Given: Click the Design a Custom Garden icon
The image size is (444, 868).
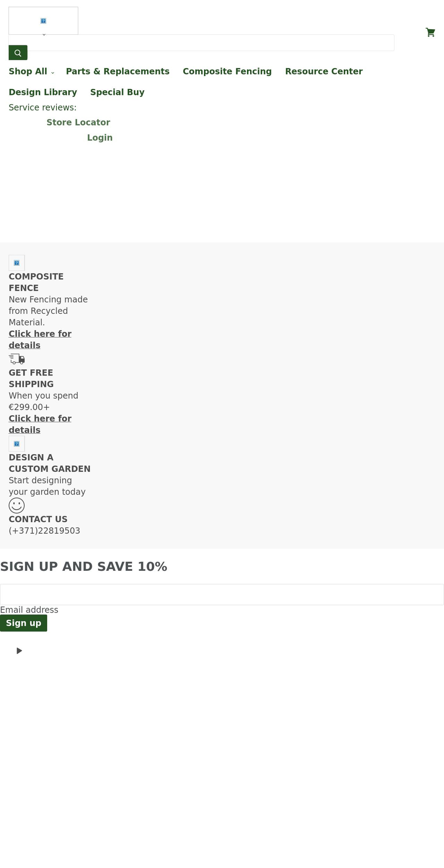Looking at the screenshot, I should (17, 443).
